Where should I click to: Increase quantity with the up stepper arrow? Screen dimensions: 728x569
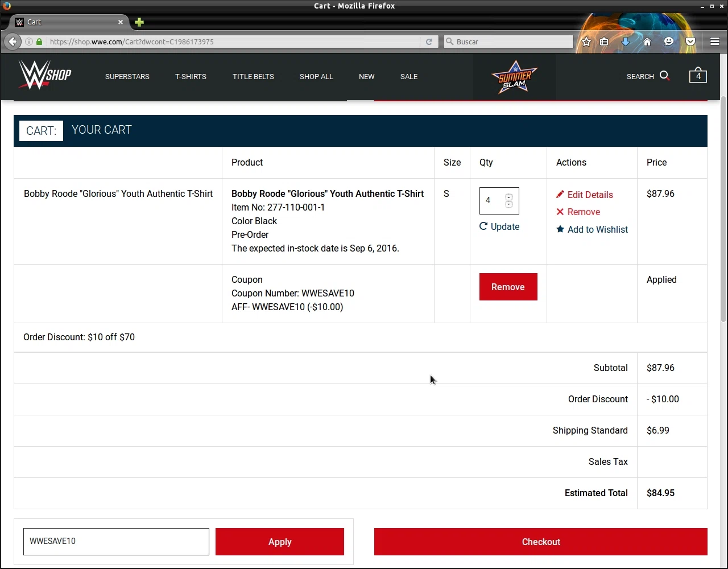point(508,197)
